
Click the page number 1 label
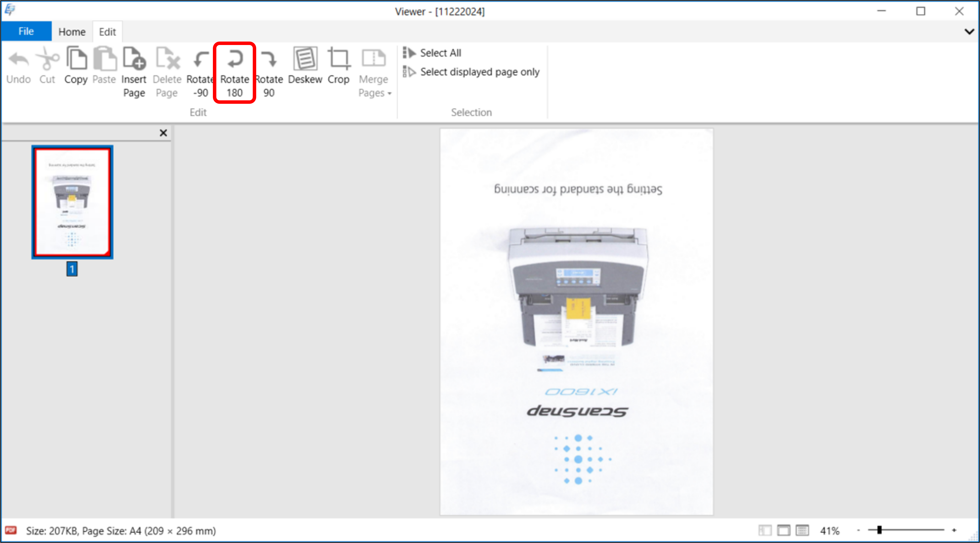(72, 269)
